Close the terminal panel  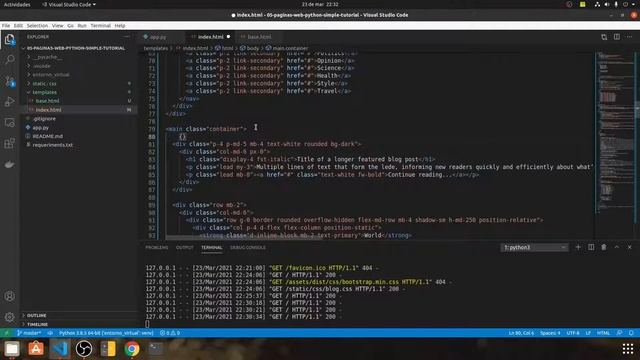click(629, 247)
